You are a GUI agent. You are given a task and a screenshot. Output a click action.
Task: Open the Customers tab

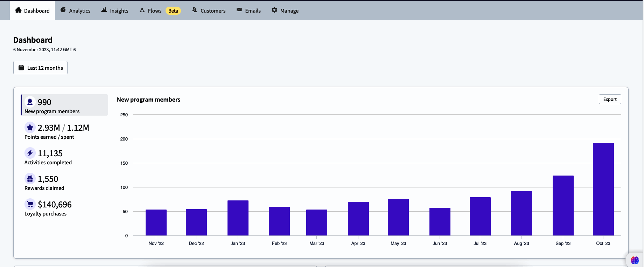tap(209, 11)
